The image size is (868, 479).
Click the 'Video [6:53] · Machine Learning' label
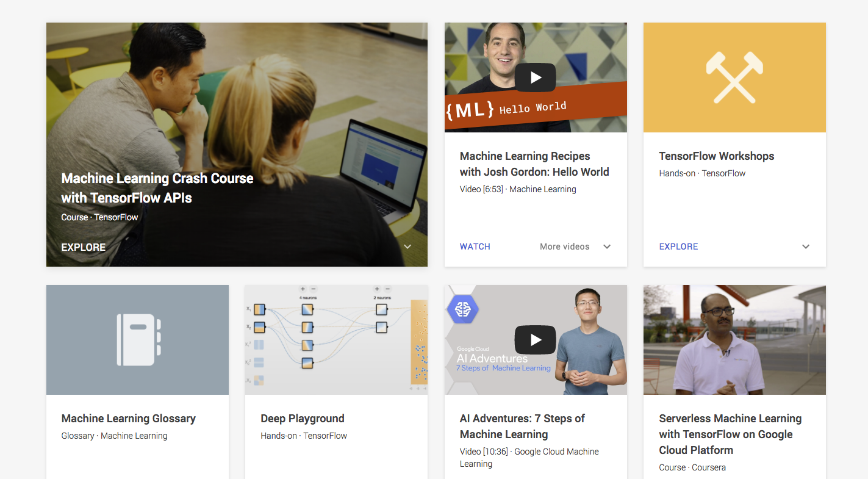pyautogui.click(x=518, y=189)
